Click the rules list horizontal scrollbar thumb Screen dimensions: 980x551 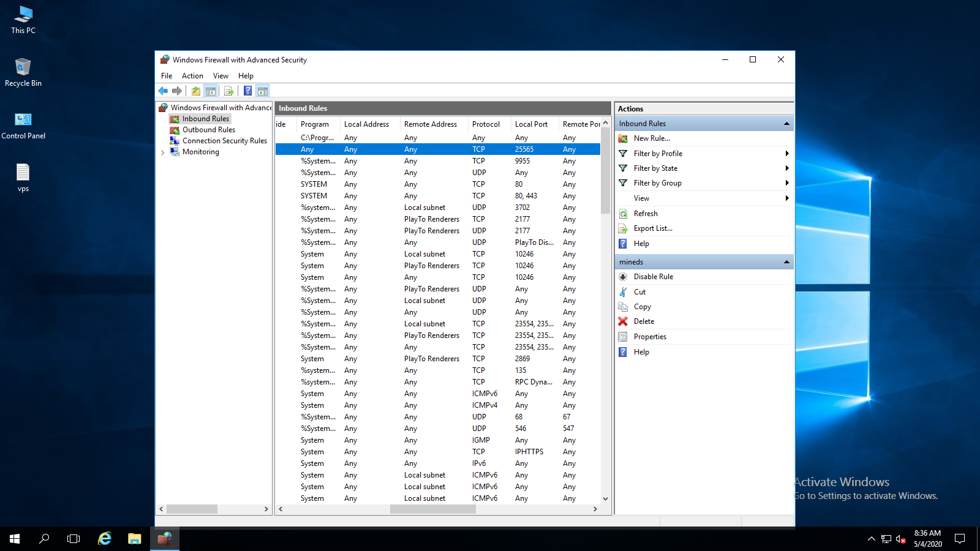click(432, 509)
